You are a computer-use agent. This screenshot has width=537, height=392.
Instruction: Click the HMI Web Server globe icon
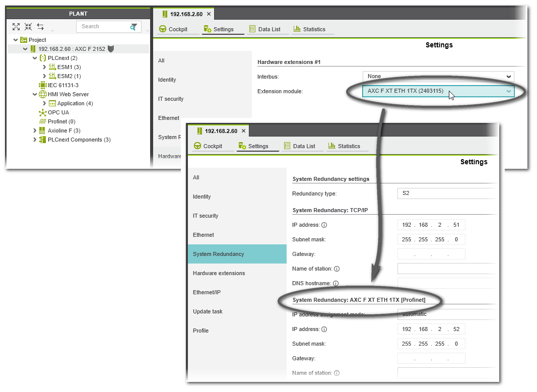43,94
